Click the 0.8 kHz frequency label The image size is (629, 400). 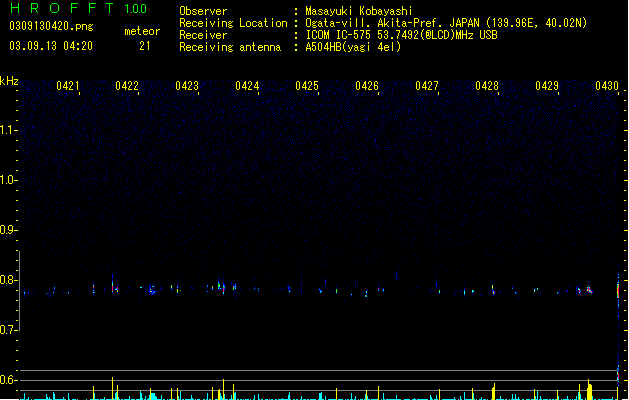7,280
